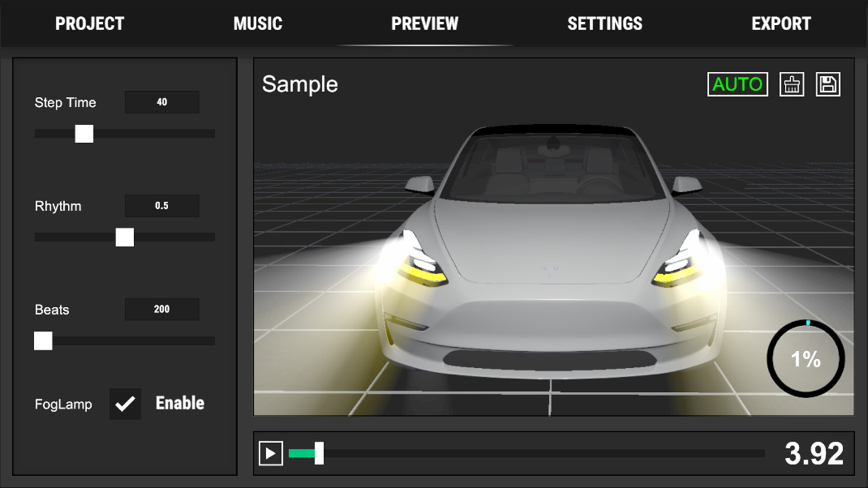Image resolution: width=868 pixels, height=488 pixels.
Task: Click the Step Time slider handle
Action: [84, 134]
